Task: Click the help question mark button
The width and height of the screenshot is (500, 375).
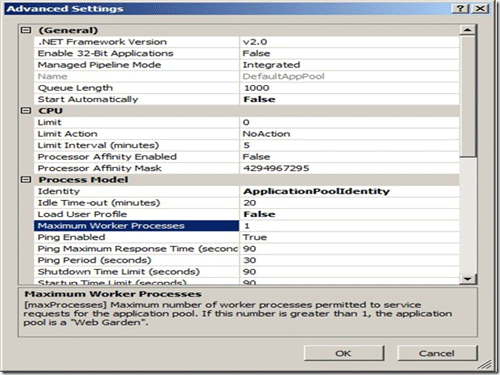Action: (461, 8)
